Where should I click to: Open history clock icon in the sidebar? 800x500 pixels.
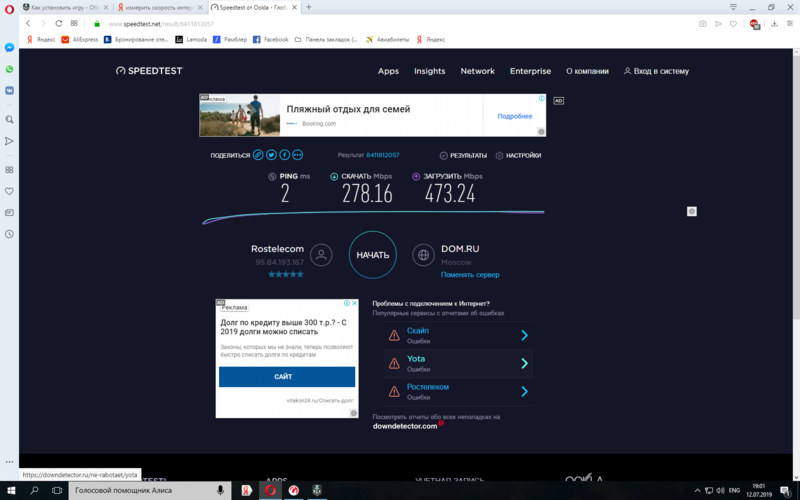click(9, 234)
